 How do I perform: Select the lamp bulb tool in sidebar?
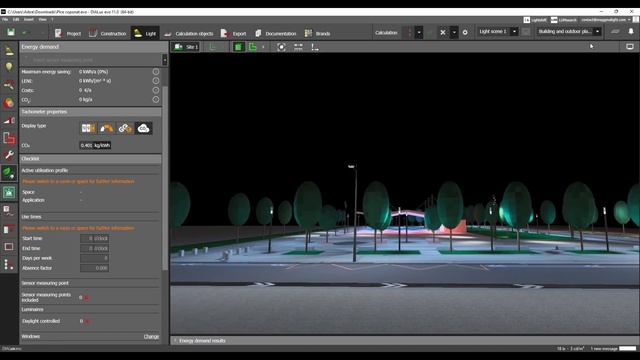pos(9,67)
